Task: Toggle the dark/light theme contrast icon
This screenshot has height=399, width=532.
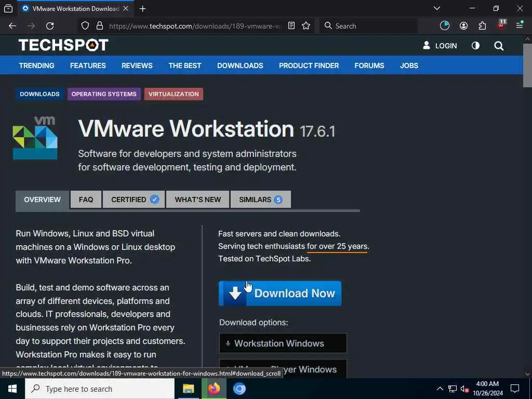Action: pos(475,46)
